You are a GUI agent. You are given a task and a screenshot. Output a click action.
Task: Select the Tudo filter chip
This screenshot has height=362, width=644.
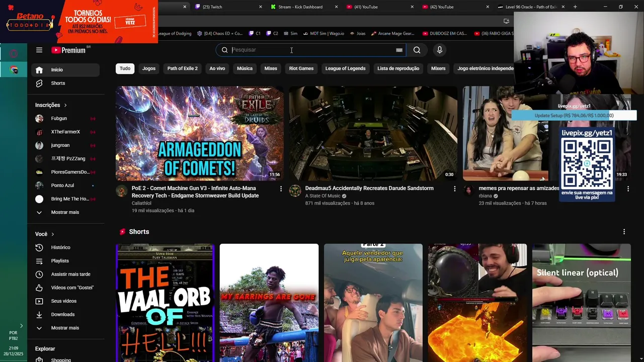pyautogui.click(x=125, y=68)
